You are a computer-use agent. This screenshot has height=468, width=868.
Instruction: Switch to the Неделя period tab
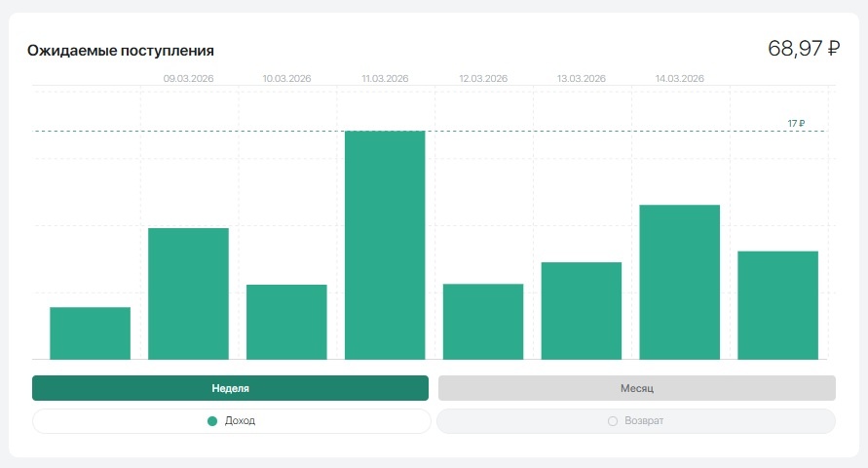click(x=230, y=388)
